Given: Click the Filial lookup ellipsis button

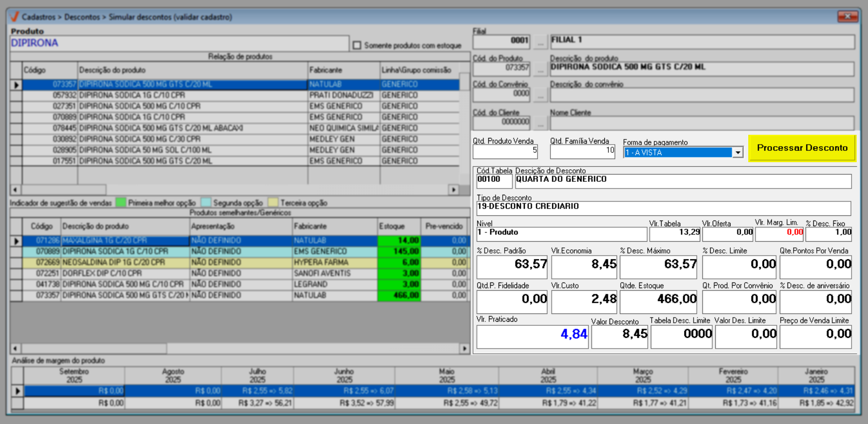Looking at the screenshot, I should [540, 41].
